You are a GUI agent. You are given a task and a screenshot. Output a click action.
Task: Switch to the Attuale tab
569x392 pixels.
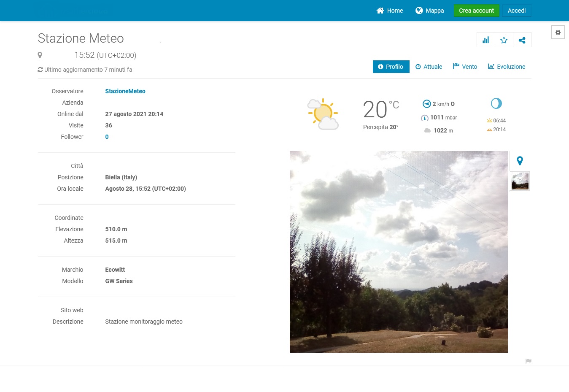click(x=429, y=67)
